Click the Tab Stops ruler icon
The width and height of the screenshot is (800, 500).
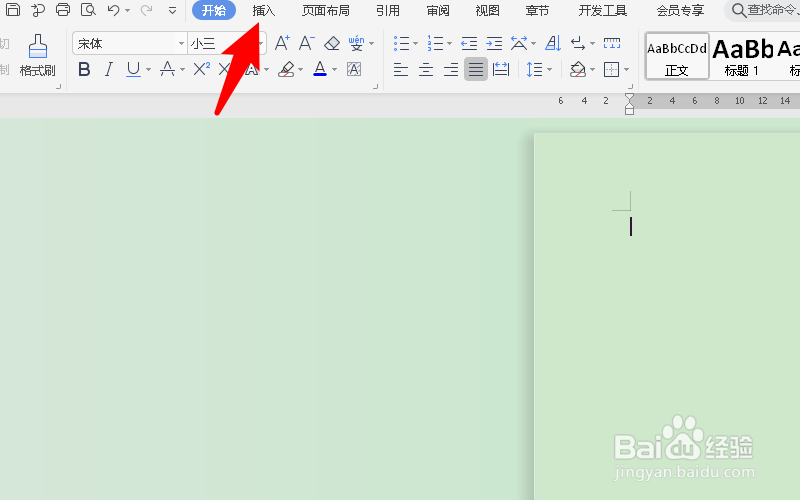pos(612,43)
